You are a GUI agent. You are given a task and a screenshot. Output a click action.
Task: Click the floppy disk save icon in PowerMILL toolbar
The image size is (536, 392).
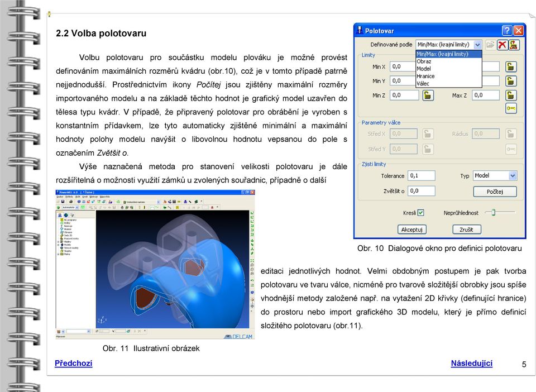point(63,202)
